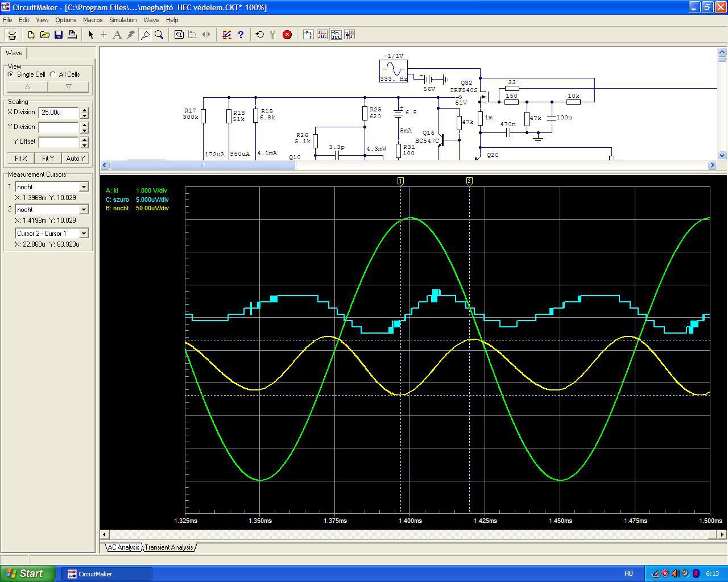This screenshot has height=582, width=728.
Task: Click the down triangle cell view button
Action: coord(68,87)
